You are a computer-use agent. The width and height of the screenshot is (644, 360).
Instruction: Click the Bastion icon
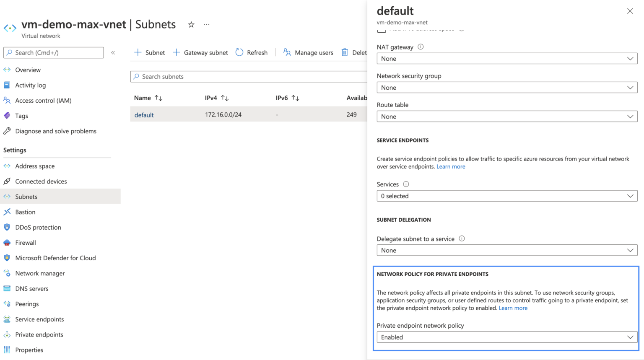[7, 212]
